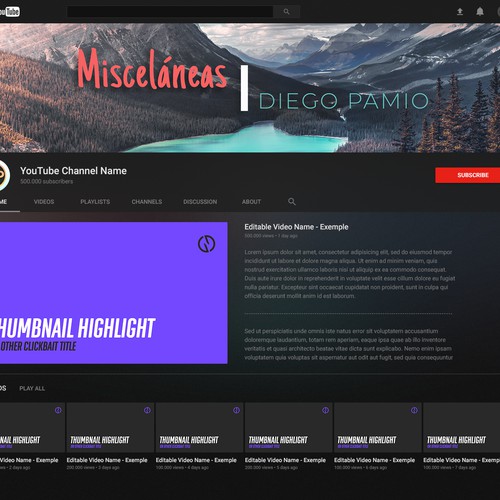Open the Playlists tab
This screenshot has width=500, height=500.
95,202
